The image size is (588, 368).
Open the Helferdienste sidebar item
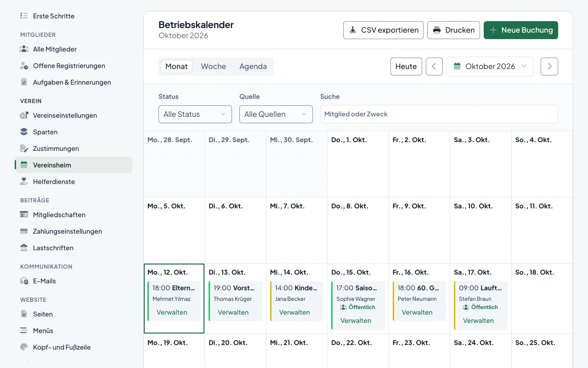[x=73, y=182]
